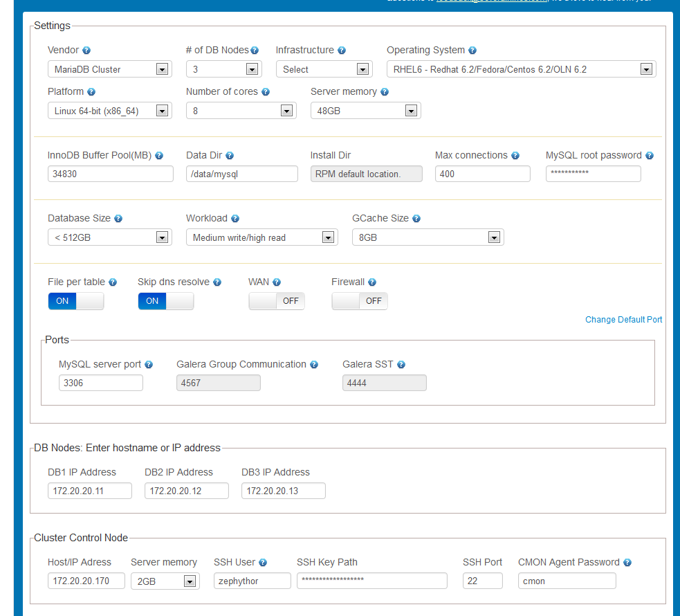Show help for SSH User
Screen dimensions: 680x616
pos(263,563)
